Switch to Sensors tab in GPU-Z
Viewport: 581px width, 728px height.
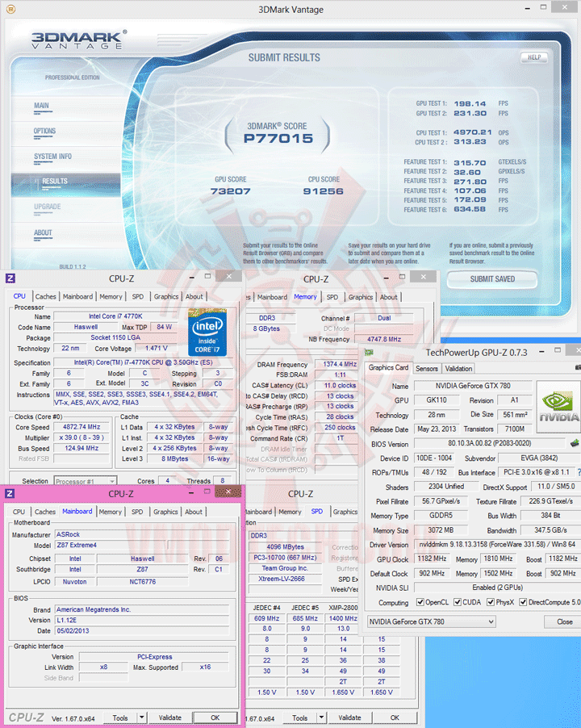(x=426, y=368)
